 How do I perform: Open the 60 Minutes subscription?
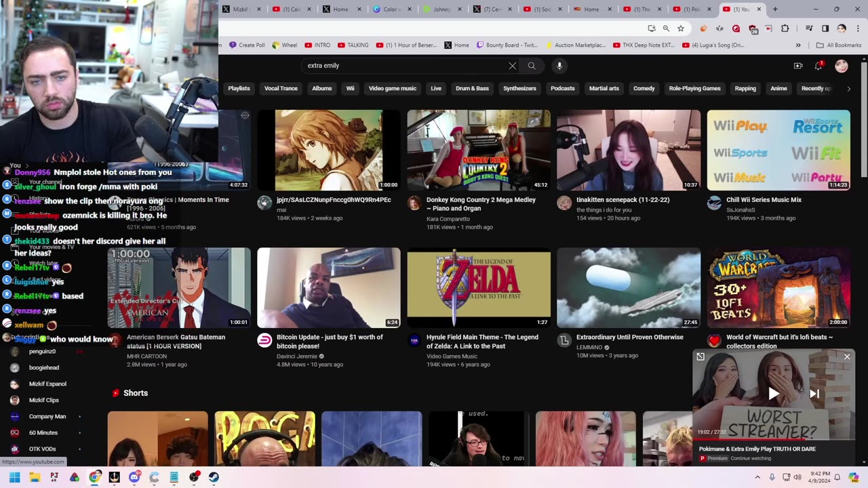42,432
